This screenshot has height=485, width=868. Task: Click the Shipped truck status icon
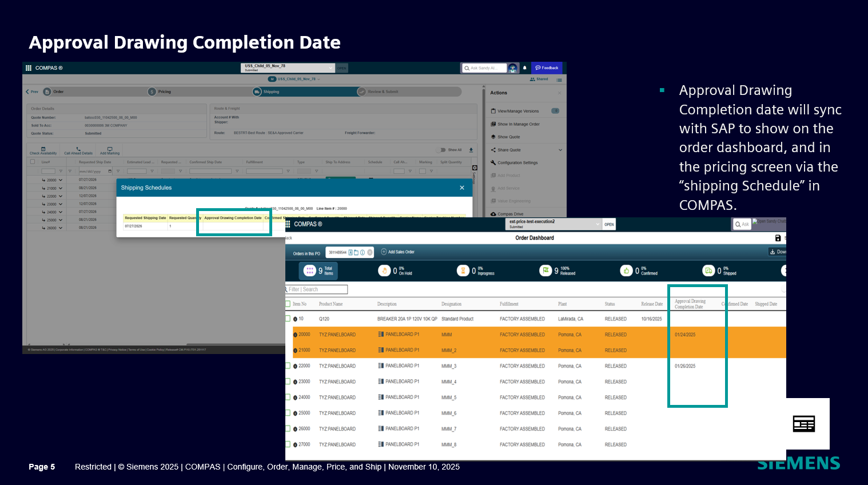(x=708, y=271)
